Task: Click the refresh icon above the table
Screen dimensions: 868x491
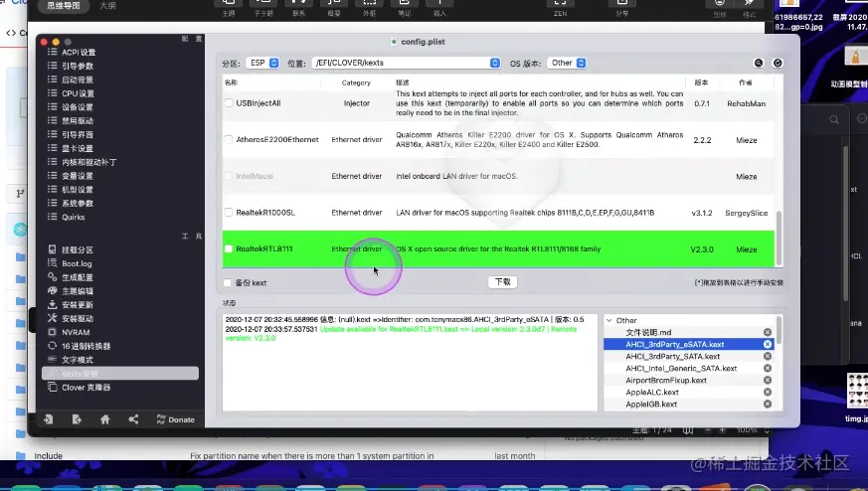Action: click(778, 63)
